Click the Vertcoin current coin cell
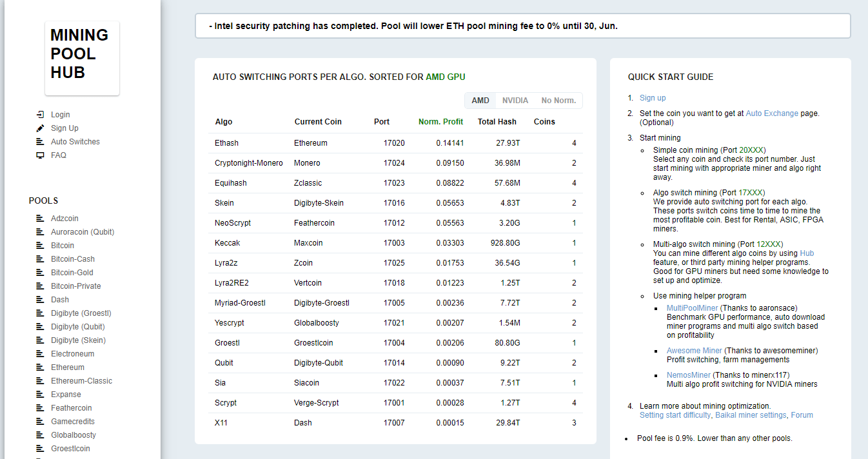Viewport: 868px width, 459px height. (x=308, y=283)
